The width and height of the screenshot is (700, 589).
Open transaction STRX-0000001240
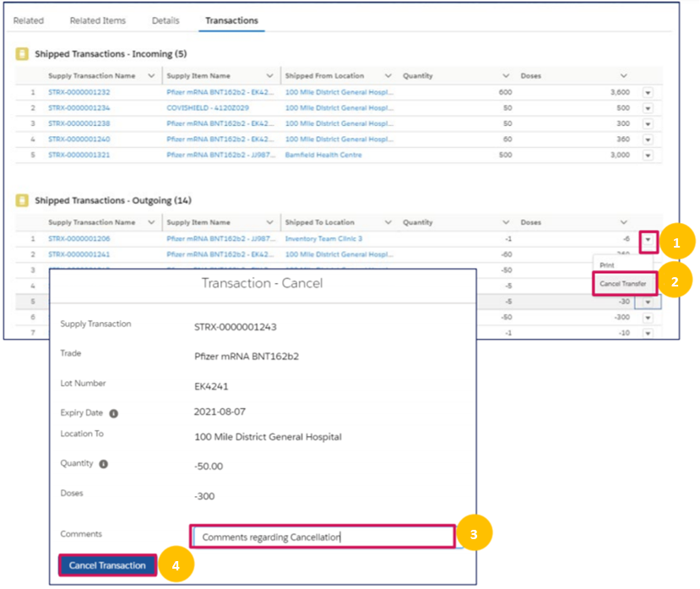pyautogui.click(x=79, y=139)
